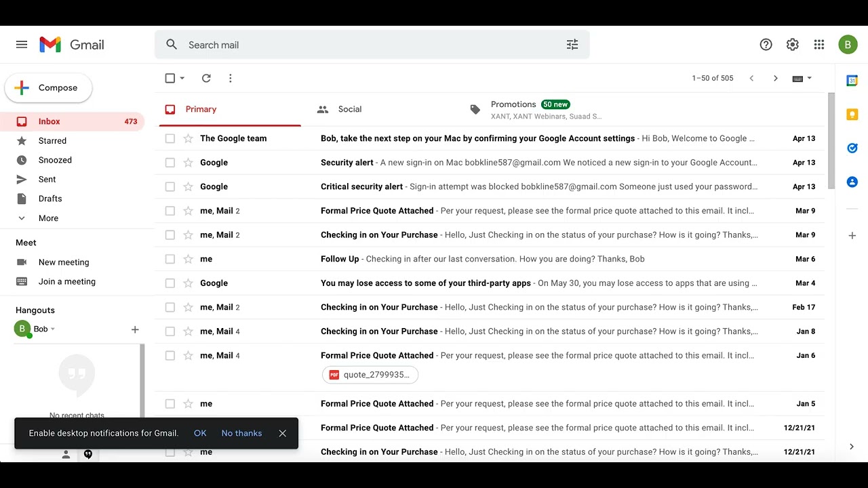Open the Support help icon
Screen dimensions: 868x488
point(766,45)
